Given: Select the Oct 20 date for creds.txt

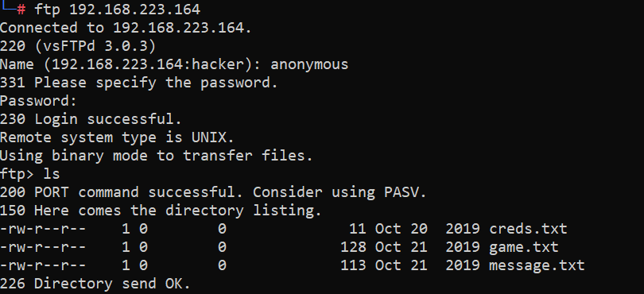Looking at the screenshot, I should point(401,228).
